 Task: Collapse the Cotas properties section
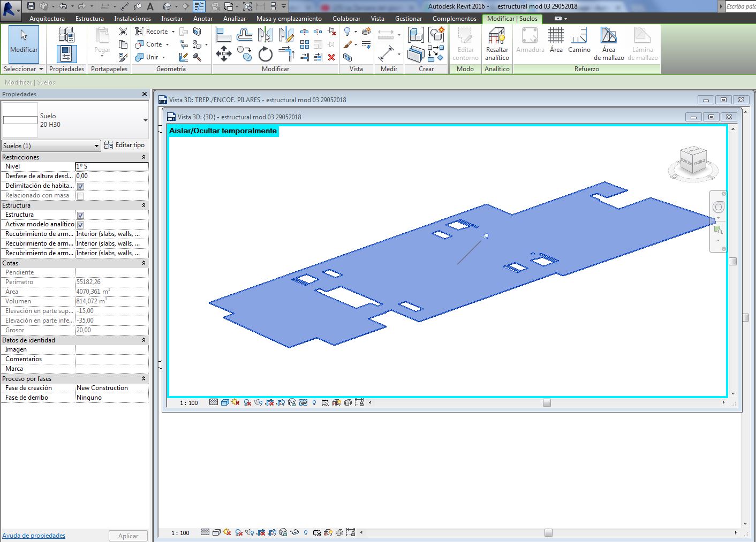coord(143,263)
